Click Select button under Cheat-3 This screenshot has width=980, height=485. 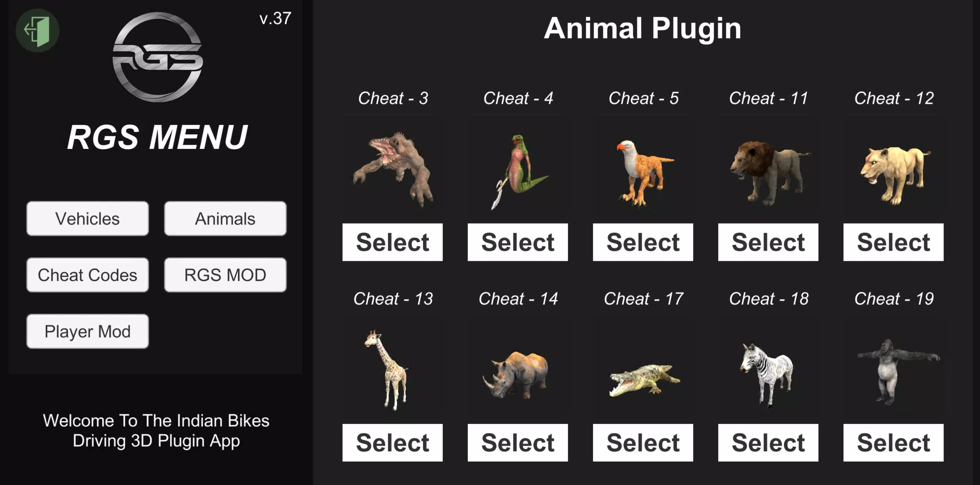tap(393, 243)
